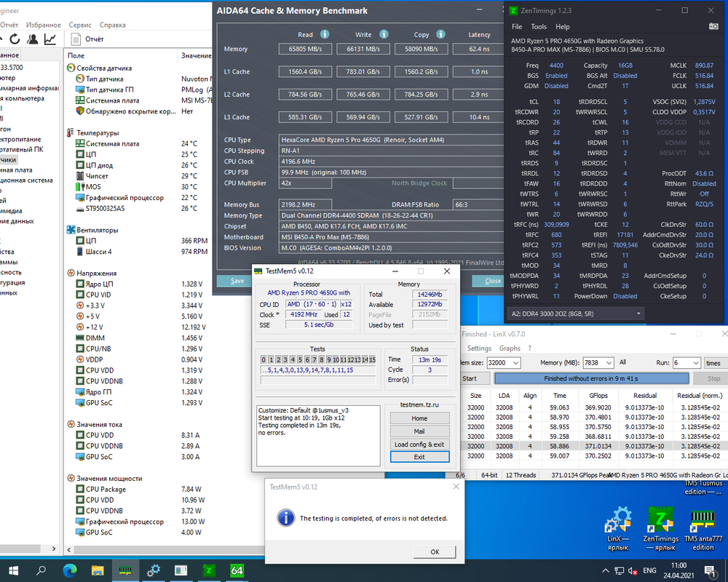Click DIMM voltage row 1.456 V
This screenshot has width=728, height=582.
139,338
